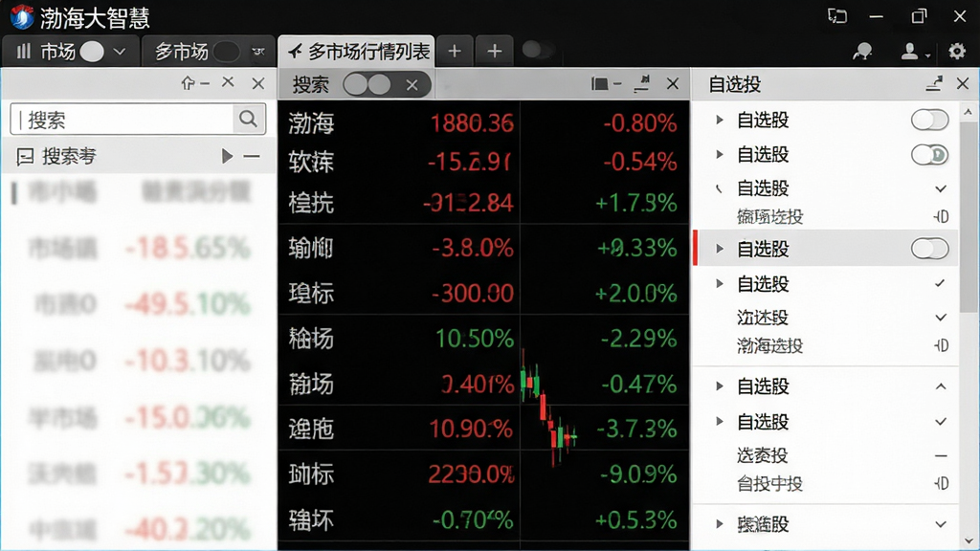
Task: Click the pin icon on 多市场行情列表 tab
Action: pos(295,52)
